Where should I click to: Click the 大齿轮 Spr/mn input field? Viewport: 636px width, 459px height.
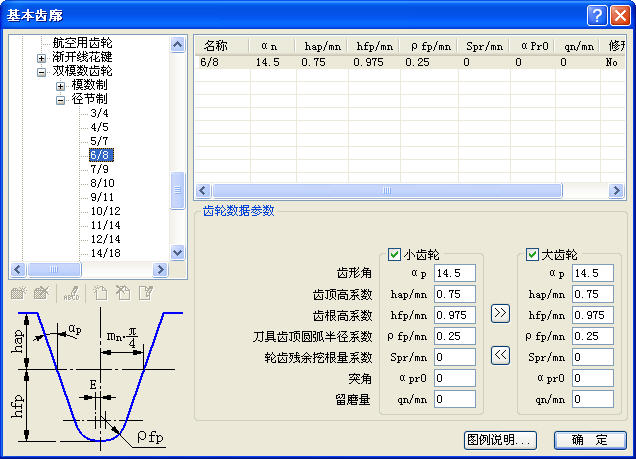click(593, 358)
